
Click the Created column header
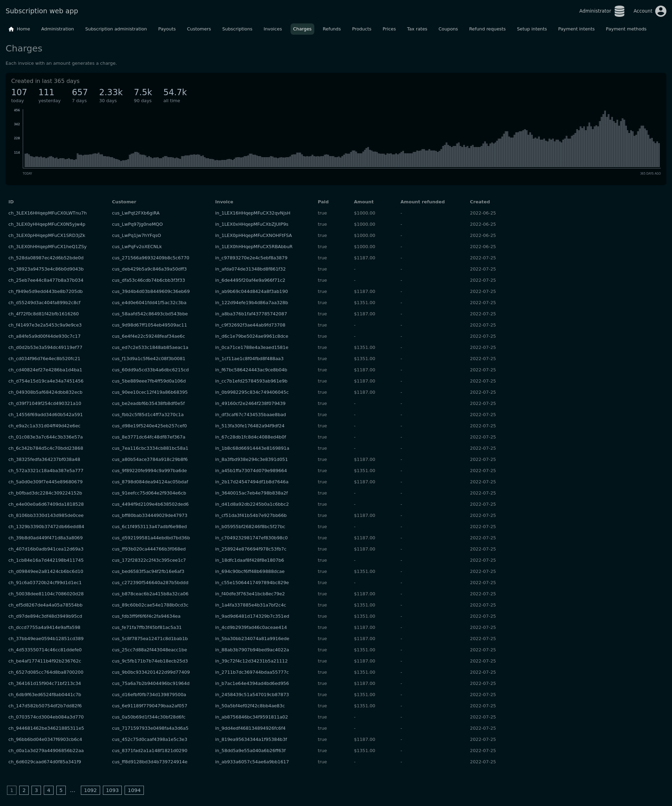click(479, 202)
